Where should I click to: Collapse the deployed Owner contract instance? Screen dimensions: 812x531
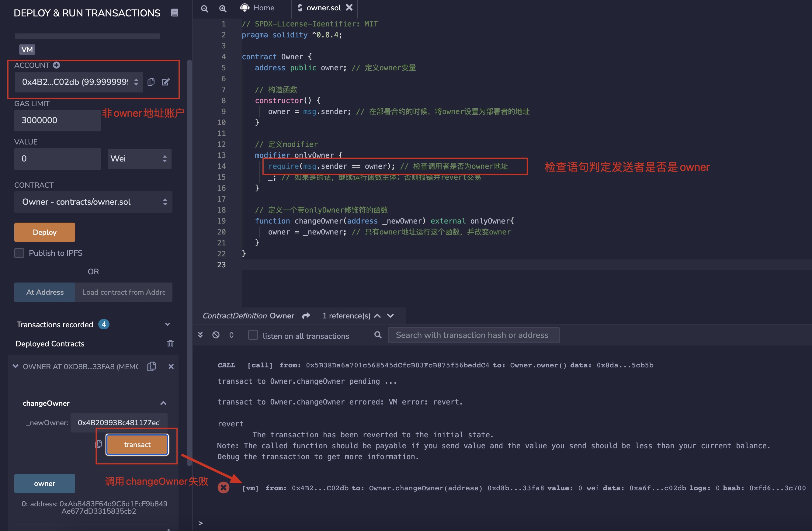click(15, 366)
